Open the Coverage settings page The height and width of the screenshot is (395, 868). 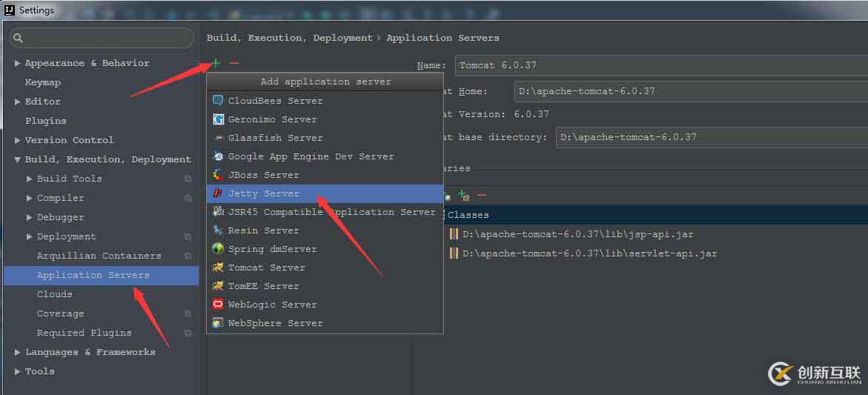pyautogui.click(x=60, y=313)
